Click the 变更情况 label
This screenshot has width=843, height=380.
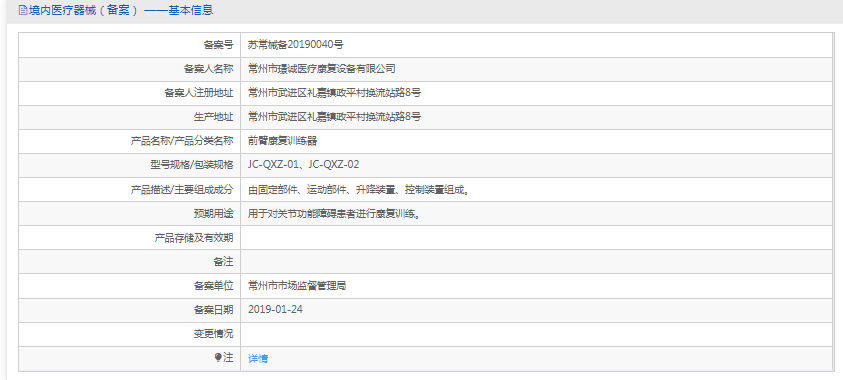click(213, 334)
